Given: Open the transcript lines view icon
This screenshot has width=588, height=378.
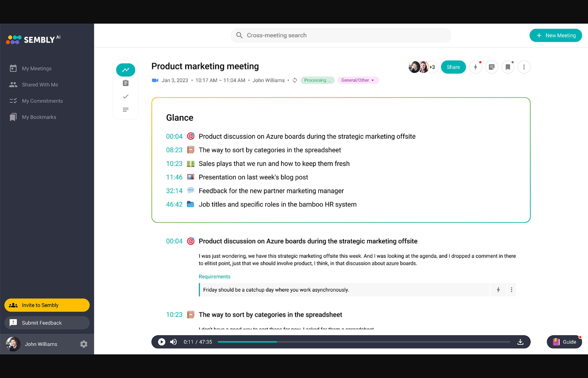Looking at the screenshot, I should pos(126,109).
